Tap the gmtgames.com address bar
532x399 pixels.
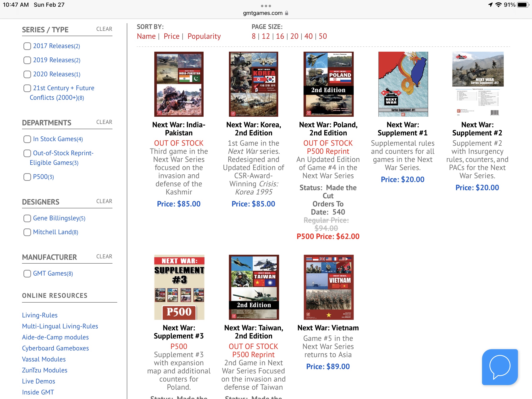point(263,13)
